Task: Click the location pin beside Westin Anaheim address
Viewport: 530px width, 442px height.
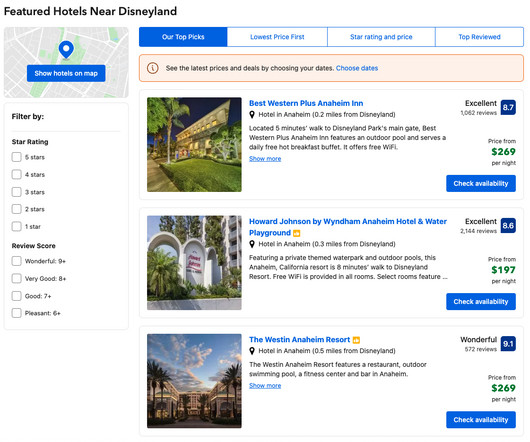Action: pyautogui.click(x=252, y=351)
